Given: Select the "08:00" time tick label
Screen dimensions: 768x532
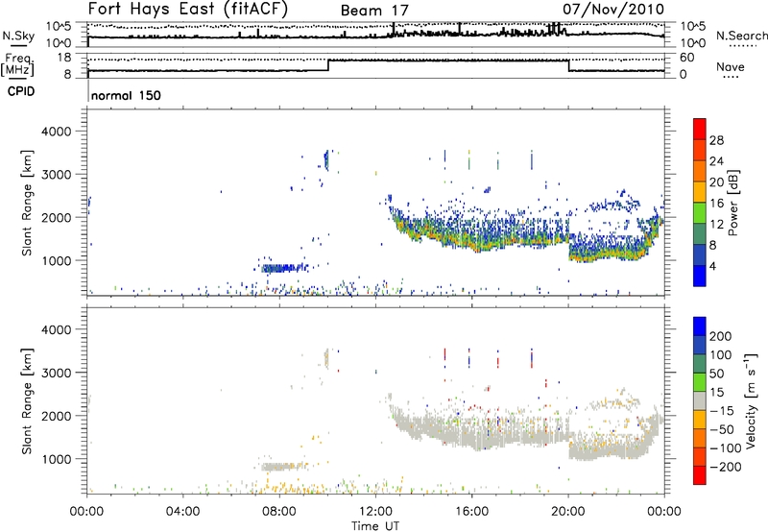Looking at the screenshot, I should coord(279,512).
